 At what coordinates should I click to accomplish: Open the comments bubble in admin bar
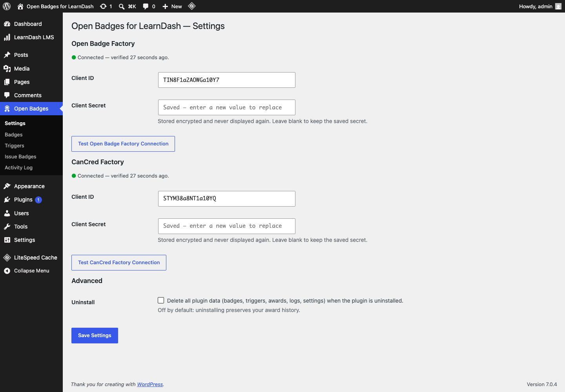pos(146,6)
